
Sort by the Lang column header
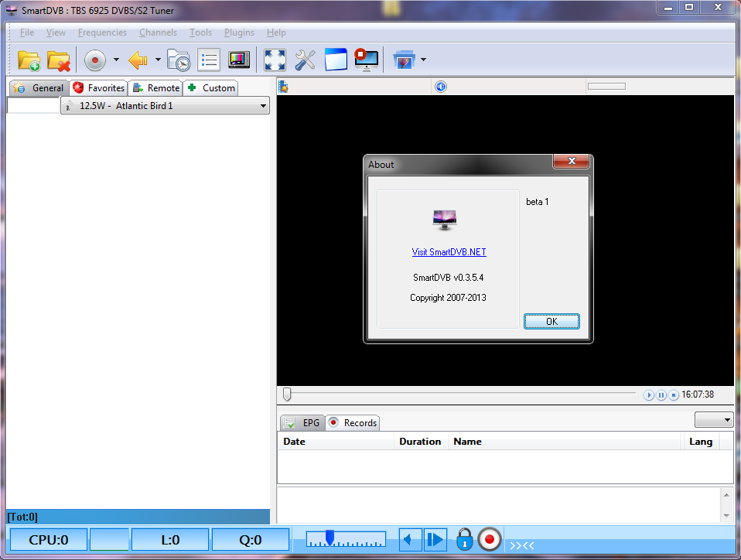[701, 442]
